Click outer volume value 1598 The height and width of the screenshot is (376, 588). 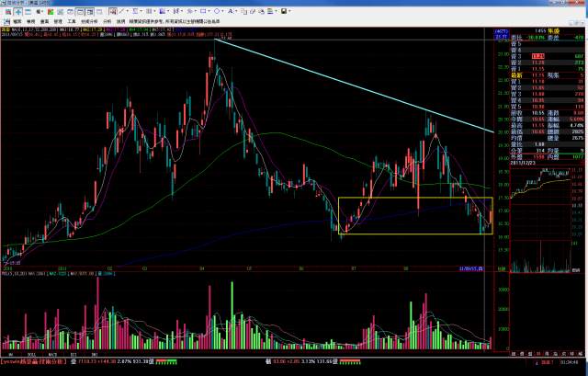538,157
